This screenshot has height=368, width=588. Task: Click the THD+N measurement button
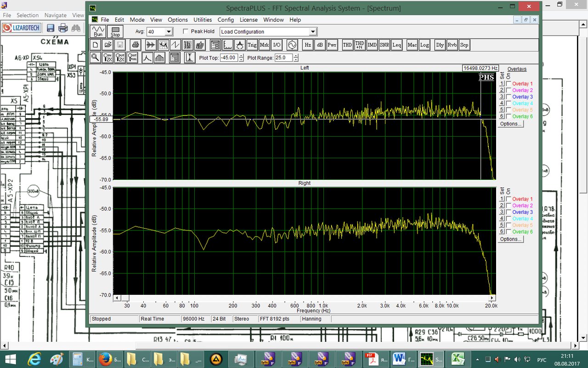point(359,45)
